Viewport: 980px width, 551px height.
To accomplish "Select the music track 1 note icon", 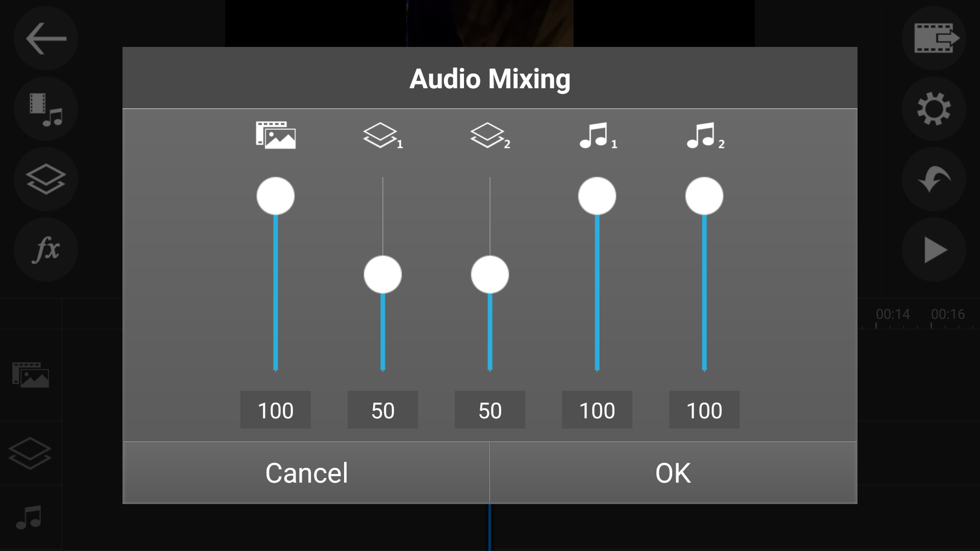I will pos(597,134).
